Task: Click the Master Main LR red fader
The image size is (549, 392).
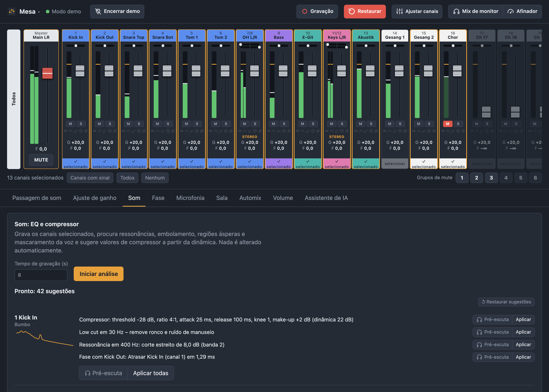Action: pyautogui.click(x=47, y=73)
